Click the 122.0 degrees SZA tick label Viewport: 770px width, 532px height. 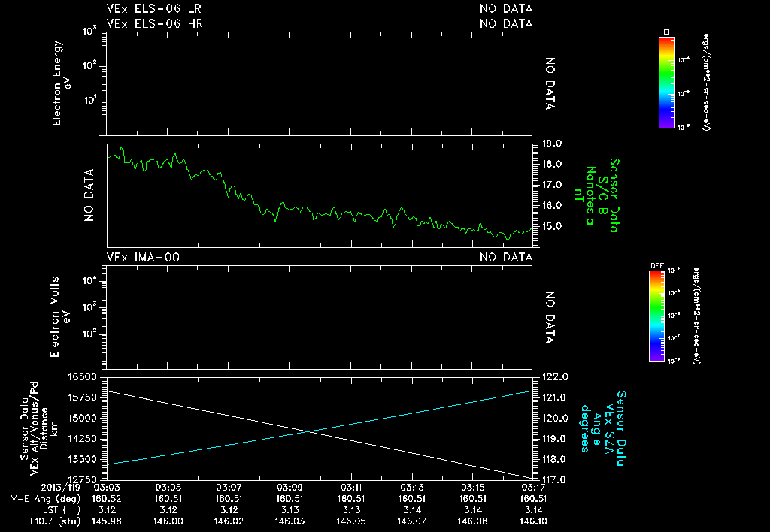[x=555, y=377]
